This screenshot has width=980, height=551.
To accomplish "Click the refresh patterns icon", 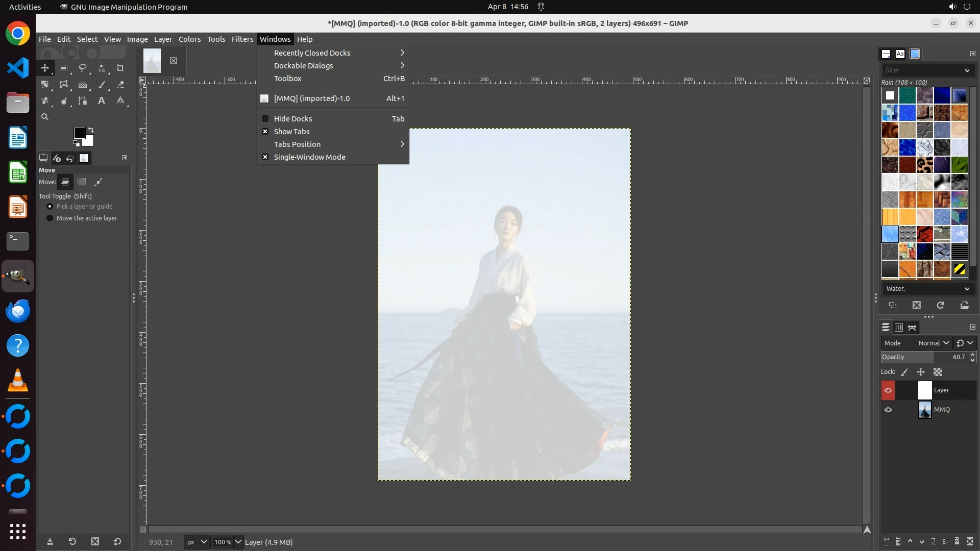I will point(940,305).
